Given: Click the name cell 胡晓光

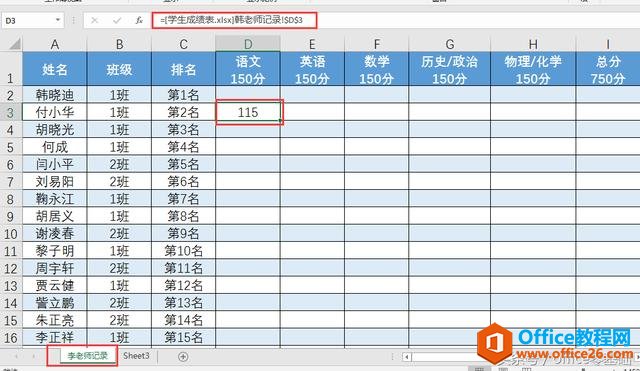Looking at the screenshot, I should (55, 130).
